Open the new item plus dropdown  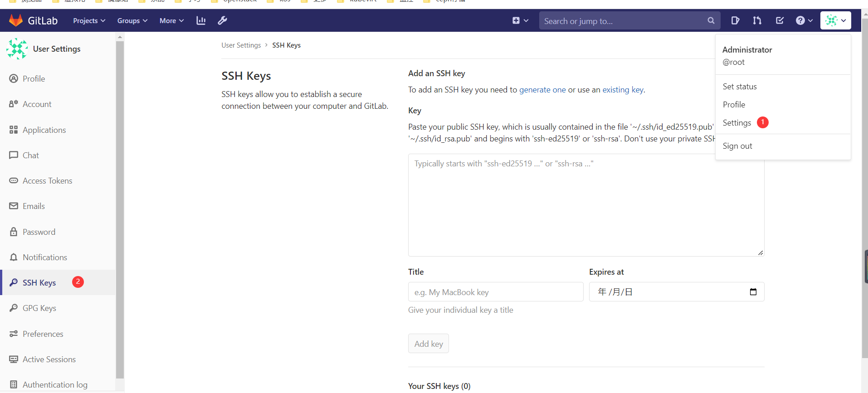[520, 20]
